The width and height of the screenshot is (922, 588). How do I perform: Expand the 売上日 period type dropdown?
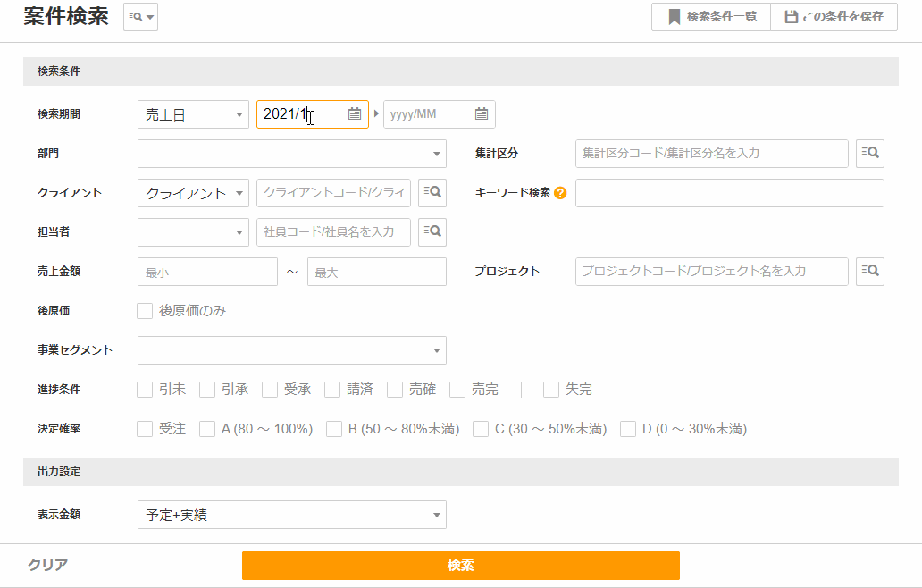(193, 114)
